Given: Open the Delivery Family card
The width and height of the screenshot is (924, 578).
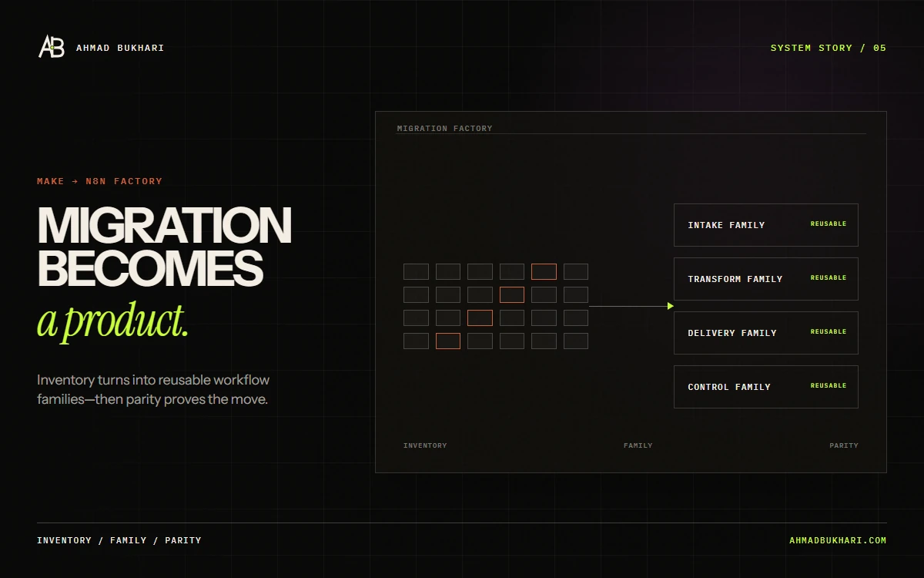Looking at the screenshot, I should click(766, 333).
